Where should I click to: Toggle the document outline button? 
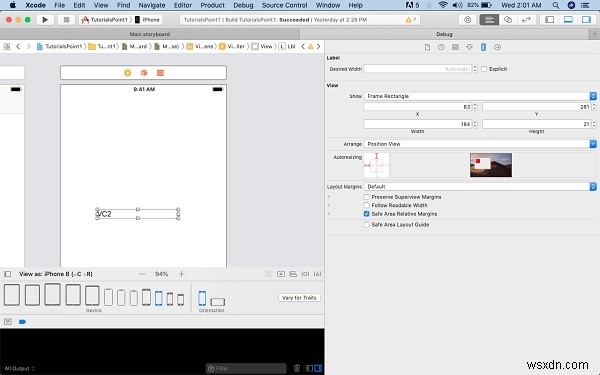pos(7,274)
